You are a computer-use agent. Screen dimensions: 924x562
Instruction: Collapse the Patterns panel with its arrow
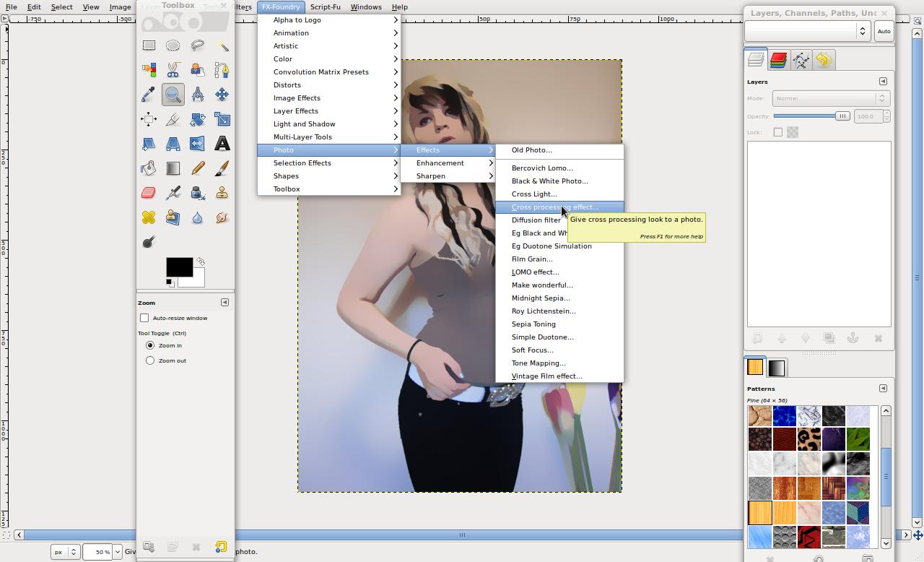click(x=883, y=388)
